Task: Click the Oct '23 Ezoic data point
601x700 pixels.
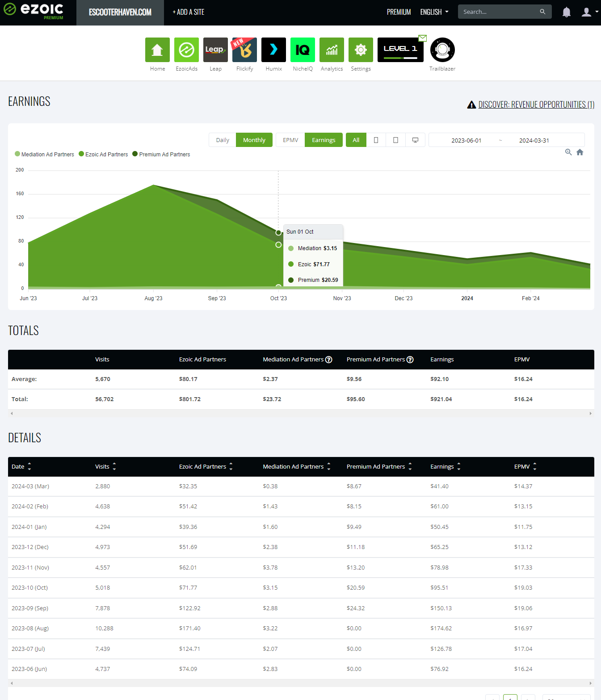Action: tap(278, 245)
